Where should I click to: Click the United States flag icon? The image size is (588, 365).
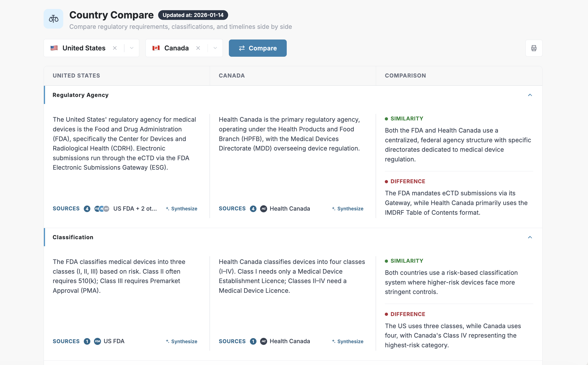pos(54,48)
